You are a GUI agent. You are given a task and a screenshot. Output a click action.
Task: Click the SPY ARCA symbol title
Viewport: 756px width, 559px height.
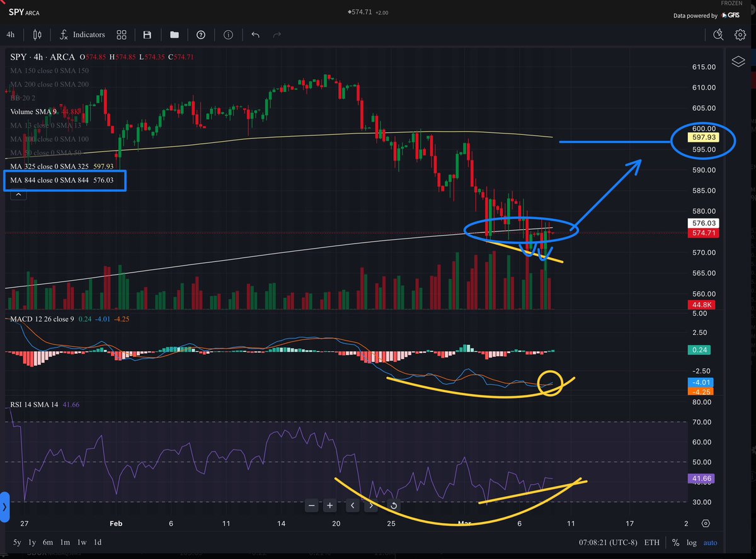tap(24, 12)
